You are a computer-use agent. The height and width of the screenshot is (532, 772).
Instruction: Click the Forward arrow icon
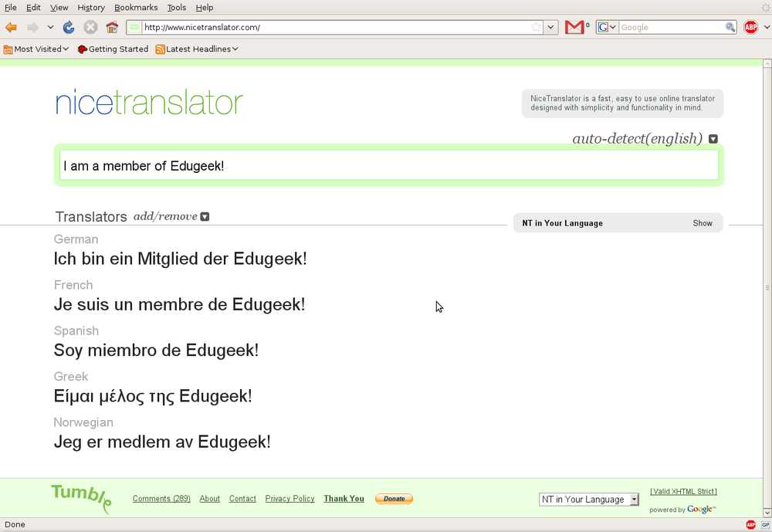tap(32, 27)
